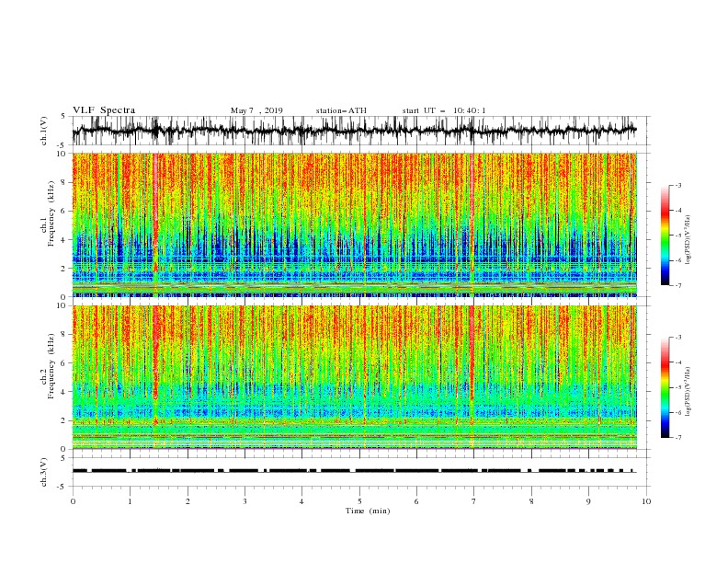The image size is (728, 563).
Task: Click the '10' tick on ch.2 frequency axis
Action: (63, 305)
